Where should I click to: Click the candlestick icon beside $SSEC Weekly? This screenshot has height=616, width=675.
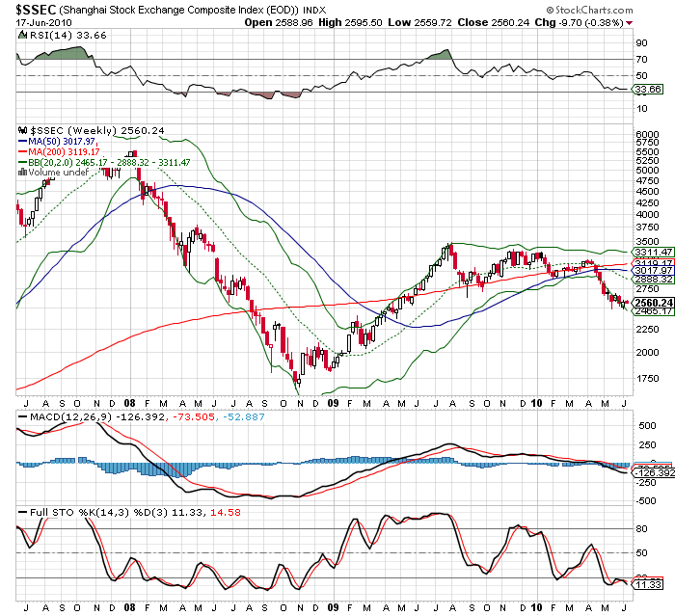22,130
